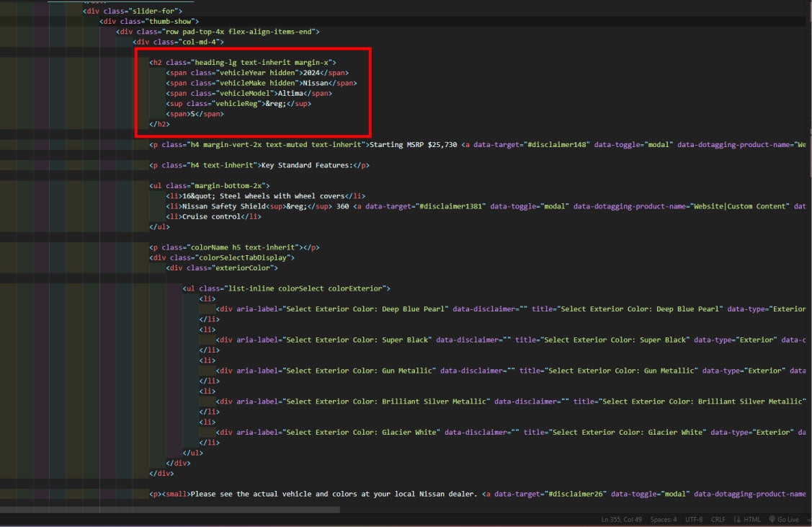Image resolution: width=812 pixels, height=527 pixels.
Task: Click the slider-for div opening tag
Action: [x=133, y=11]
